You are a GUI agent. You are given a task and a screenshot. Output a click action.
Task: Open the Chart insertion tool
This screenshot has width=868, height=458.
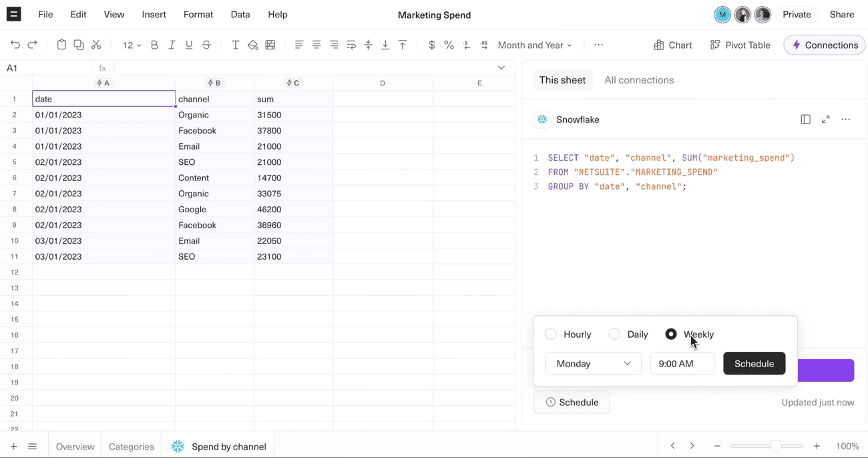click(672, 45)
